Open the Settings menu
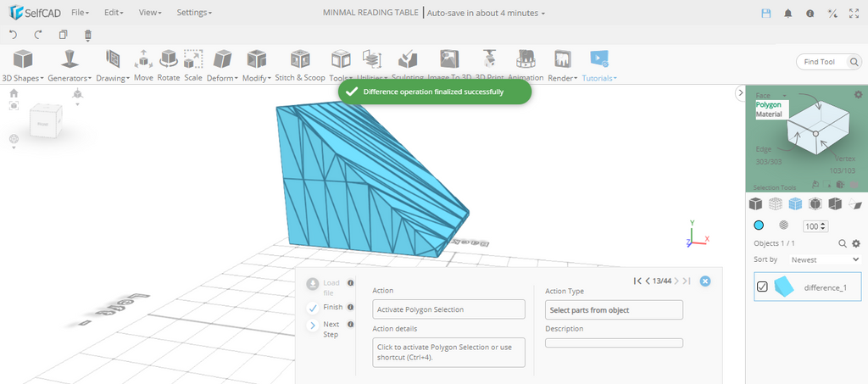Screen dimensions: 868x384 [194, 14]
